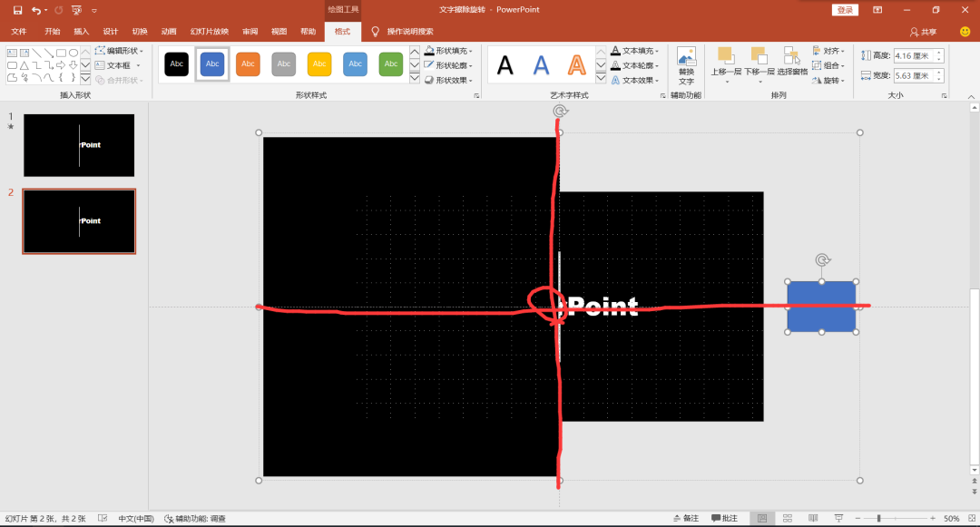The width and height of the screenshot is (980, 527).
Task: Select the rectangle shape tool
Action: click(x=62, y=54)
